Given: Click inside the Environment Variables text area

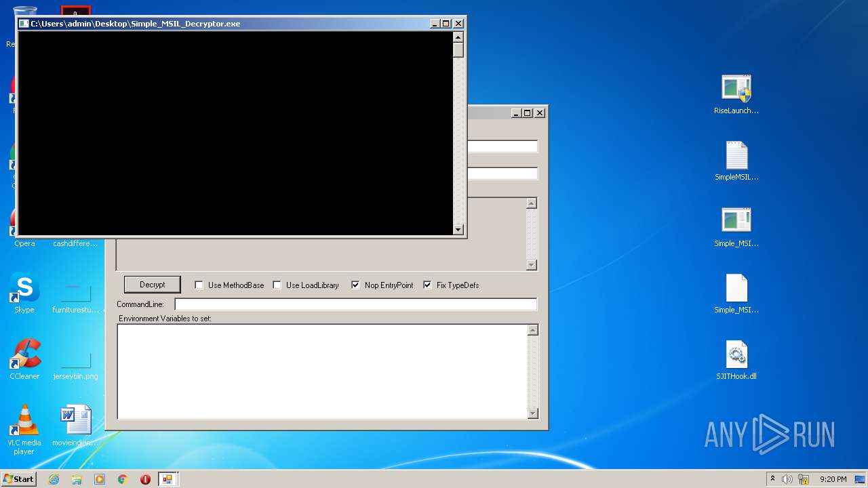Looking at the screenshot, I should pyautogui.click(x=322, y=371).
